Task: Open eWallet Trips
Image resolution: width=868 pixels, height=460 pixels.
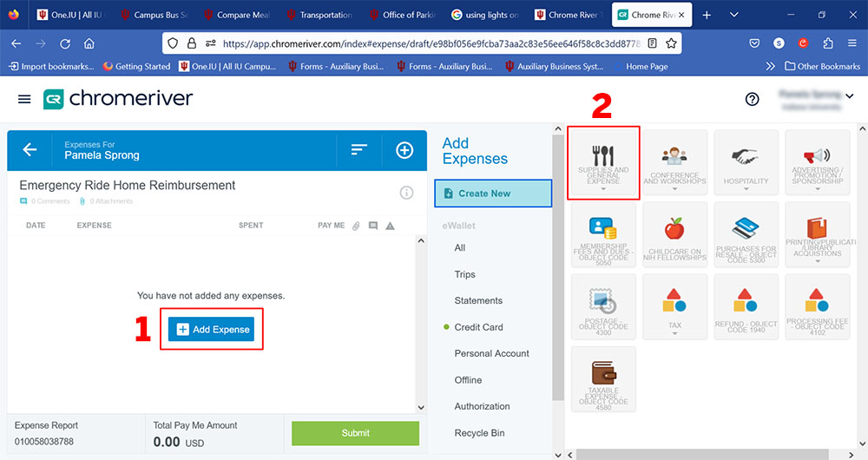Action: [x=465, y=274]
